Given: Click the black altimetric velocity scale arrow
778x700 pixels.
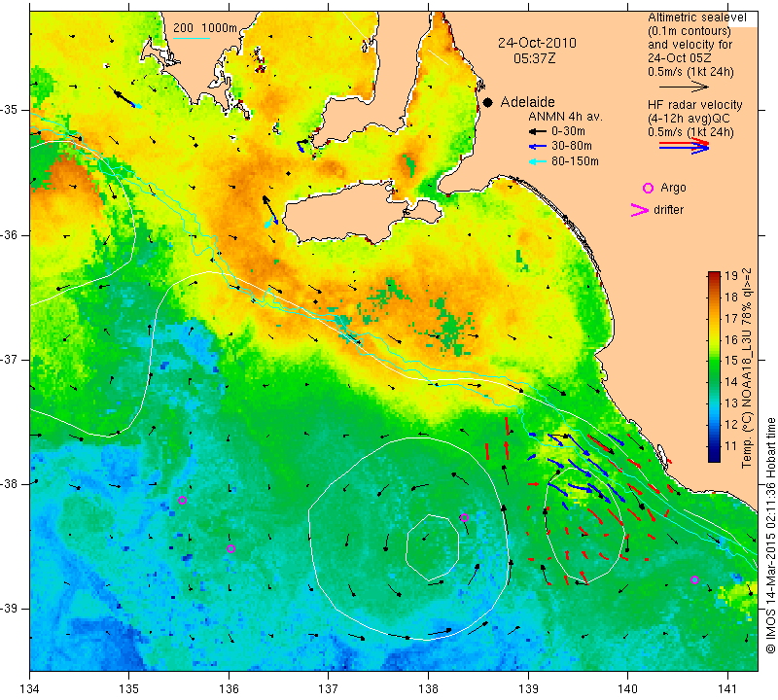Looking at the screenshot, I should point(684,87).
